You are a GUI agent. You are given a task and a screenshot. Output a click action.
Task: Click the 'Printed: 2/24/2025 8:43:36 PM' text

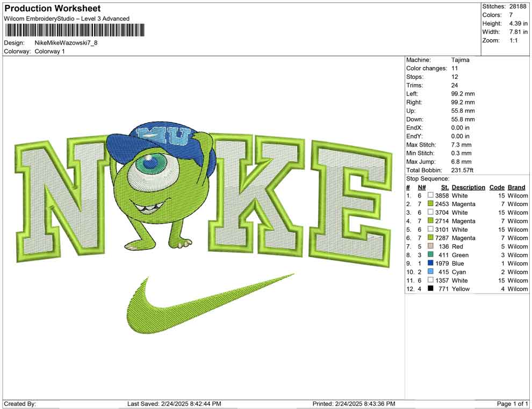(x=354, y=404)
